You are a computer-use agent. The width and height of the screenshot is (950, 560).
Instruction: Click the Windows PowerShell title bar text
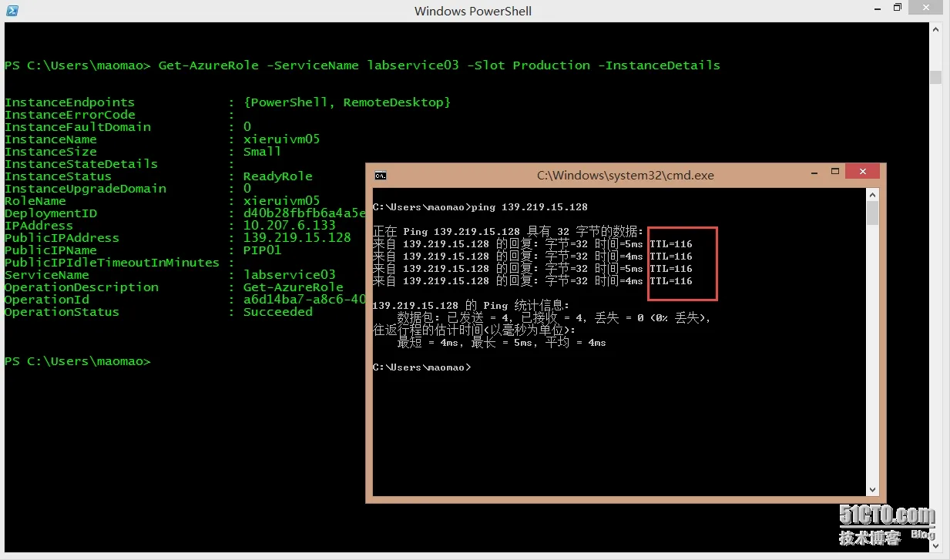tap(473, 11)
